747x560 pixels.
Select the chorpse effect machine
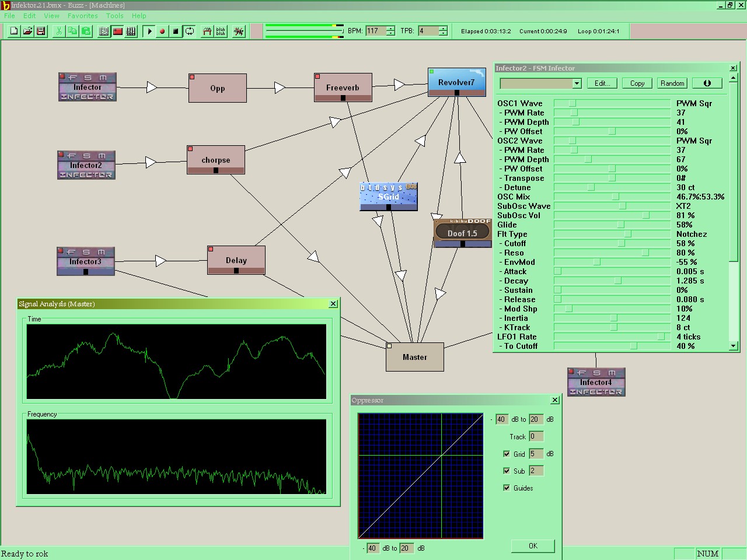click(x=216, y=160)
